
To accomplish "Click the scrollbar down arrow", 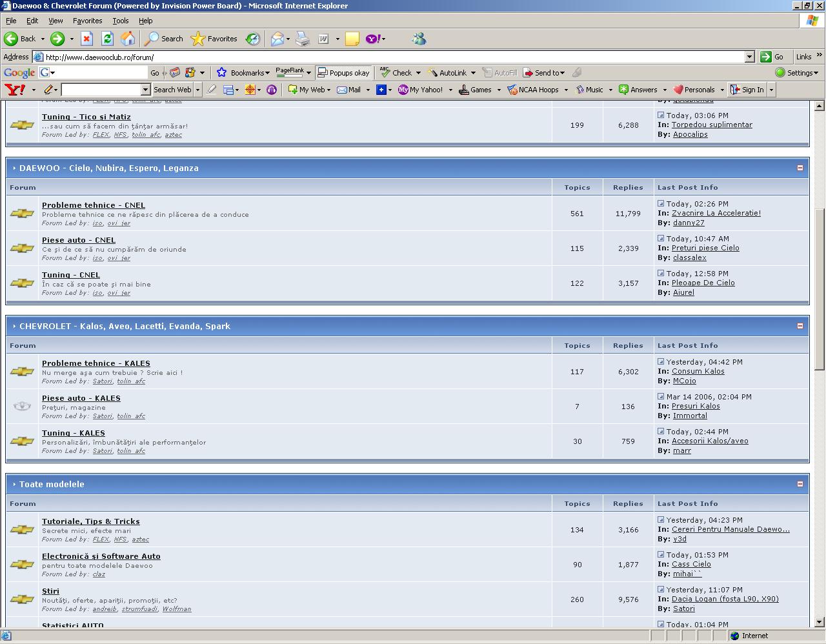I will [820, 622].
